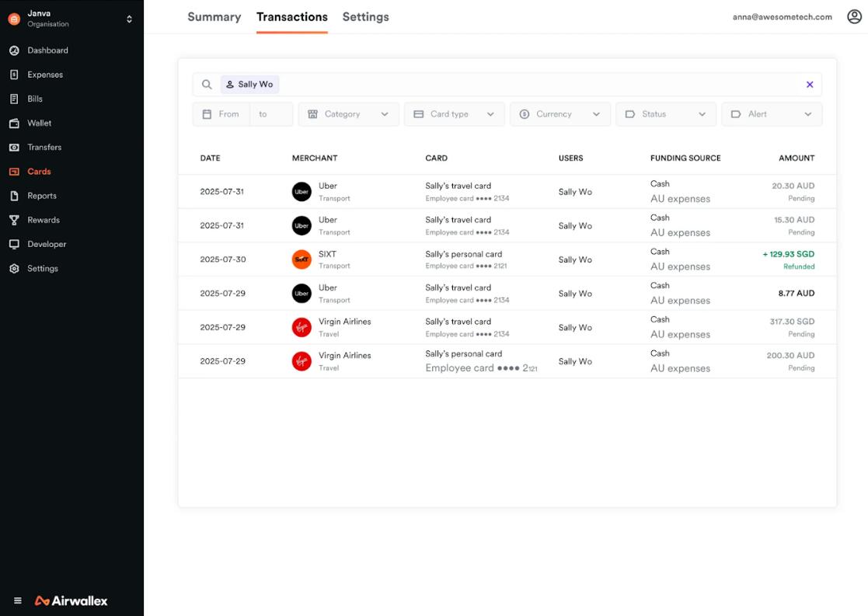Image resolution: width=868 pixels, height=616 pixels.
Task: Open the user profile avatar icon
Action: [x=854, y=17]
